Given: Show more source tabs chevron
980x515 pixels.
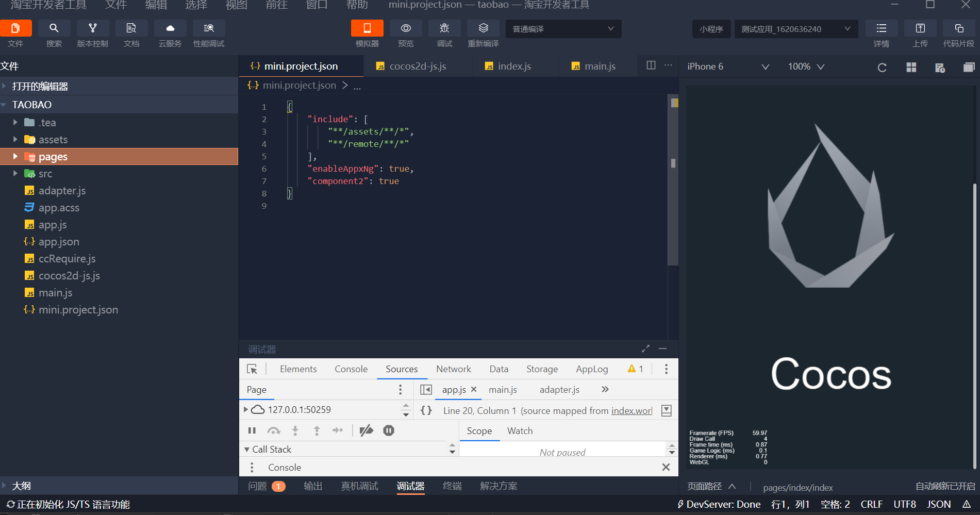Looking at the screenshot, I should coord(605,389).
